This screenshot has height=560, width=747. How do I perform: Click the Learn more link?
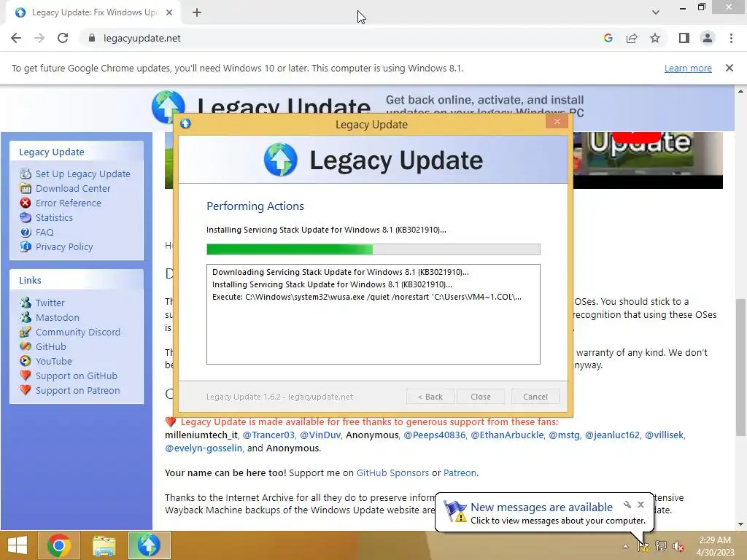688,68
